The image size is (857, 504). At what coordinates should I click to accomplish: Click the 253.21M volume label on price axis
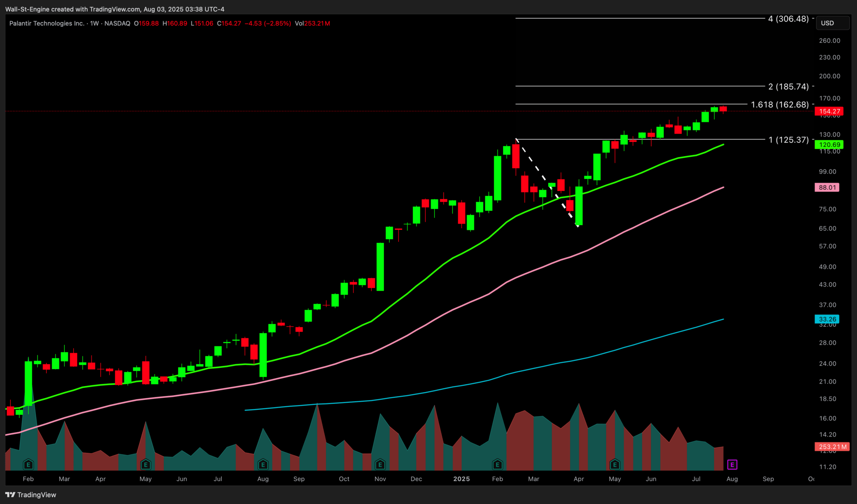coord(832,446)
